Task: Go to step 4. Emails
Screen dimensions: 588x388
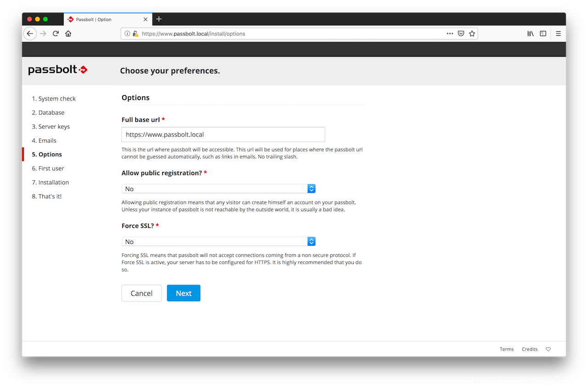Action: pyautogui.click(x=44, y=141)
